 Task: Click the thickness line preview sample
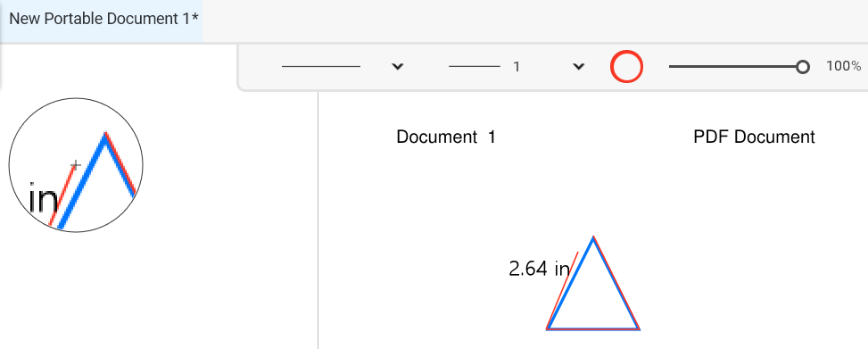(474, 66)
